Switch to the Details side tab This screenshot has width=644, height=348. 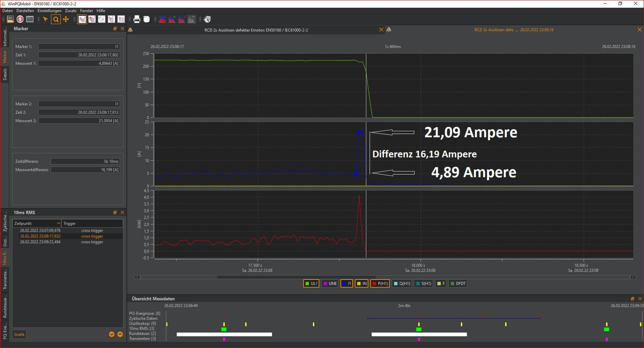click(x=5, y=74)
